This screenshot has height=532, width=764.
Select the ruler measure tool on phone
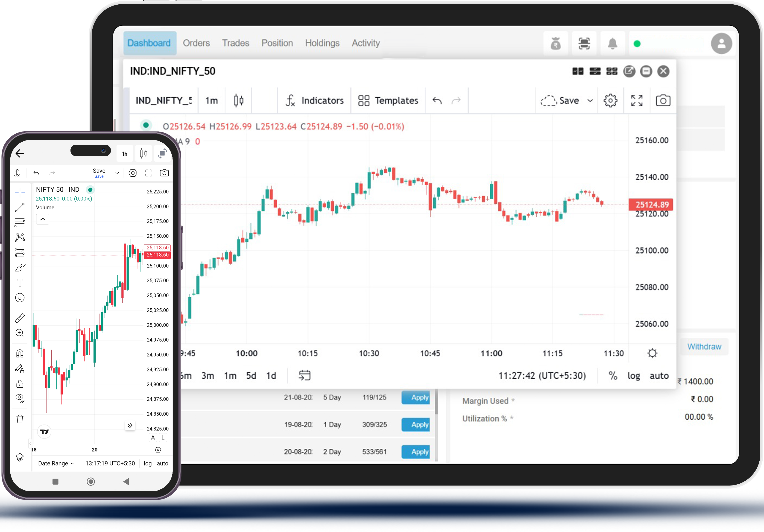[x=20, y=318]
